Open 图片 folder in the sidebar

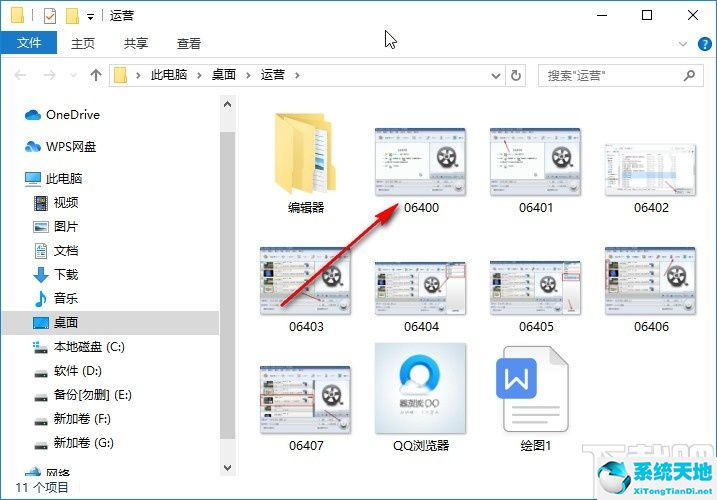(x=56, y=226)
